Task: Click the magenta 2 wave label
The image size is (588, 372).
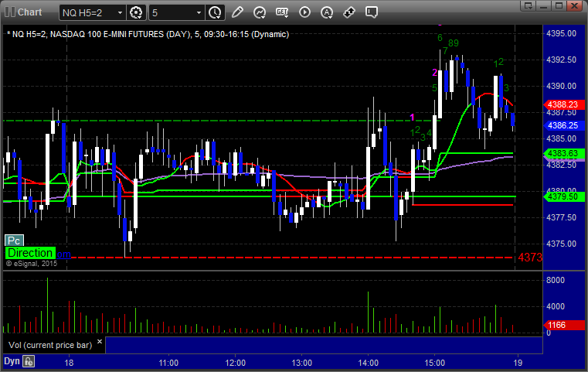Action: pos(434,73)
